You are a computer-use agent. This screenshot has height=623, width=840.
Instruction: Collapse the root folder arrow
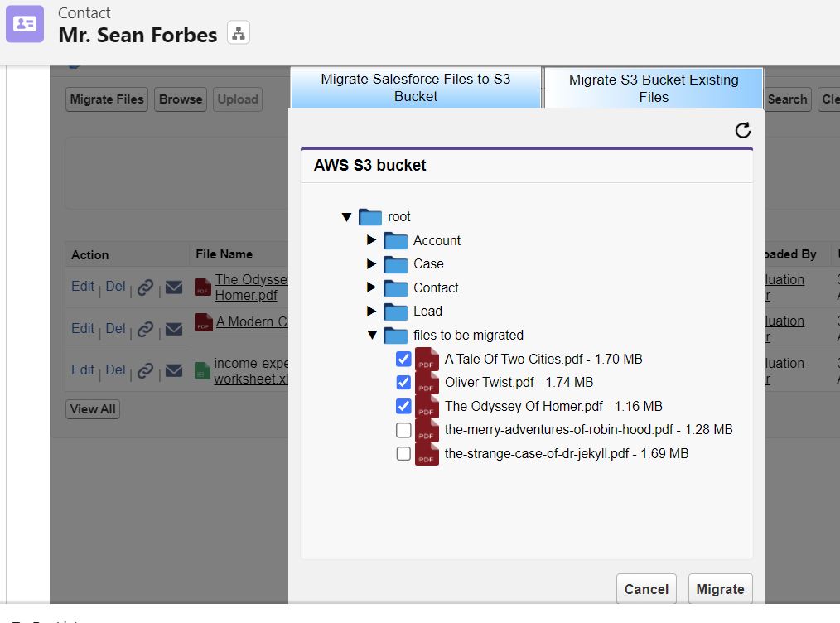(346, 217)
